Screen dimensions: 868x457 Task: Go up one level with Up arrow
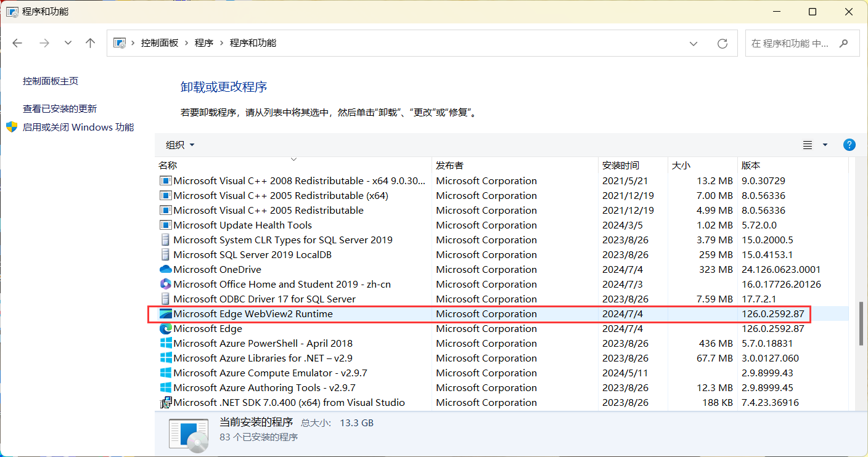(91, 43)
